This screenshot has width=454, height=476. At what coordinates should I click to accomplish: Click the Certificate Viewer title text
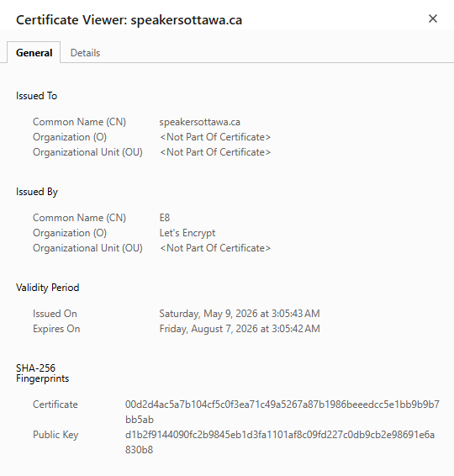[x=129, y=20]
